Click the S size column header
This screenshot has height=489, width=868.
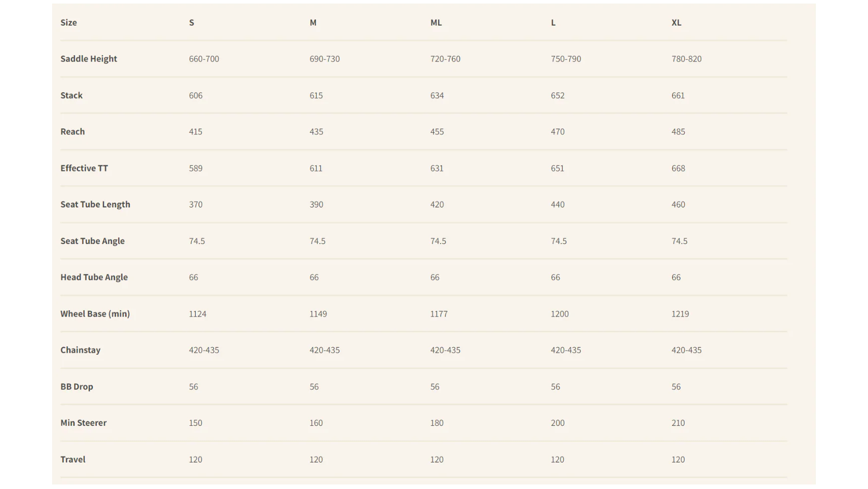[x=192, y=23]
